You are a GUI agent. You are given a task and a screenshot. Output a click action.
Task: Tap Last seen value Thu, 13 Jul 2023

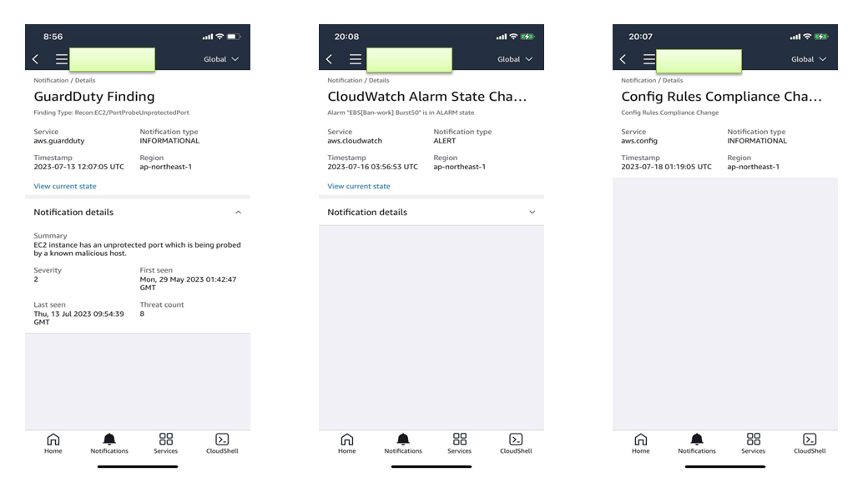[78, 318]
